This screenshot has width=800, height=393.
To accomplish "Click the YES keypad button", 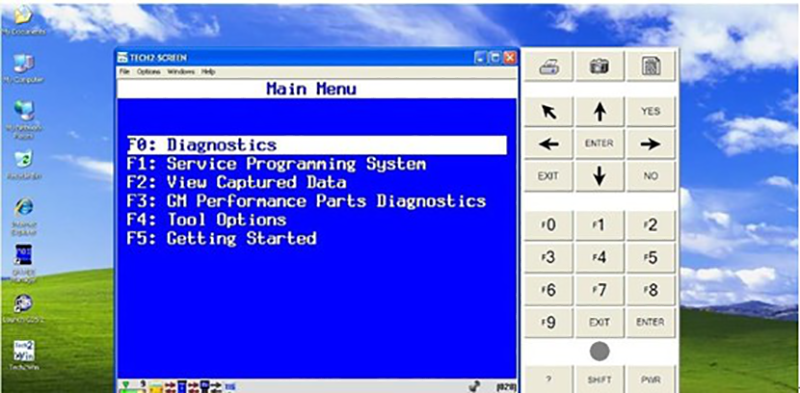I will [x=651, y=111].
